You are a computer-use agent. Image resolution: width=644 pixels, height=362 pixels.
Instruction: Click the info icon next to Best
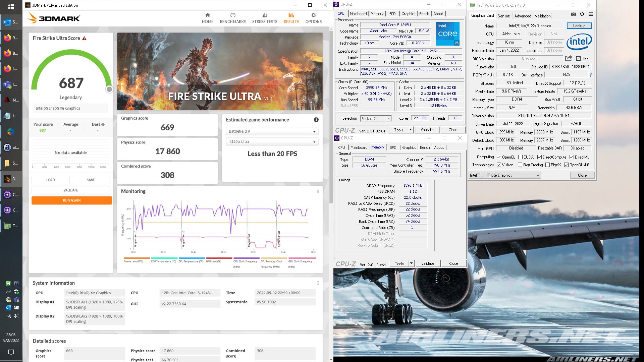coord(103,124)
